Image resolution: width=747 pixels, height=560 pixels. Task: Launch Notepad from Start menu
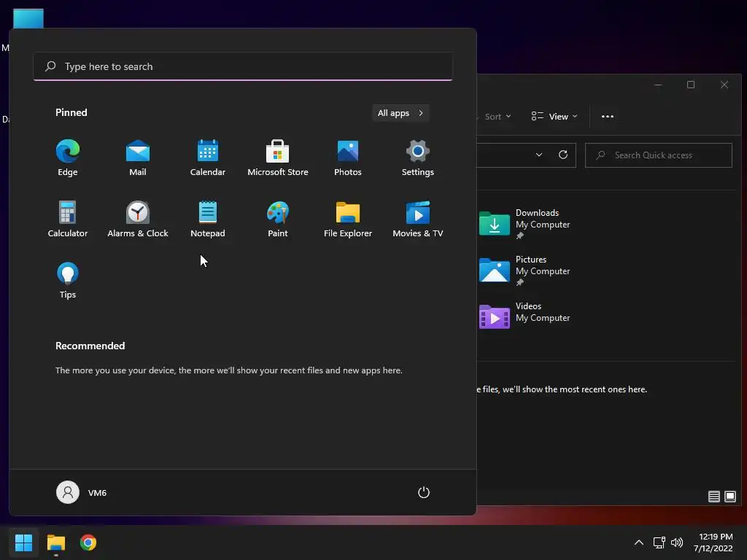coord(208,219)
